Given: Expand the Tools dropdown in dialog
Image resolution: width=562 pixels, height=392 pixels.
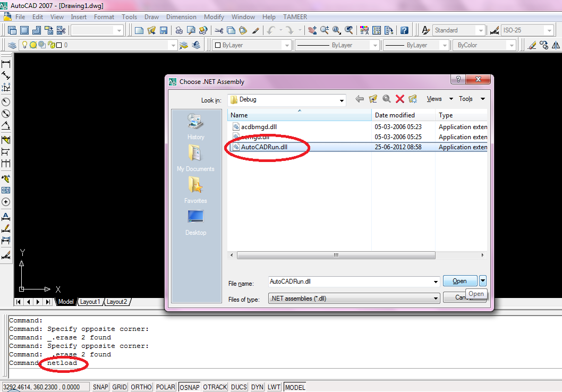Looking at the screenshot, I should tap(483, 99).
